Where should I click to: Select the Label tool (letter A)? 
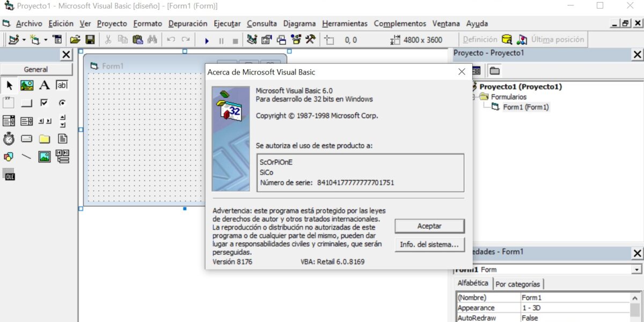click(x=45, y=85)
